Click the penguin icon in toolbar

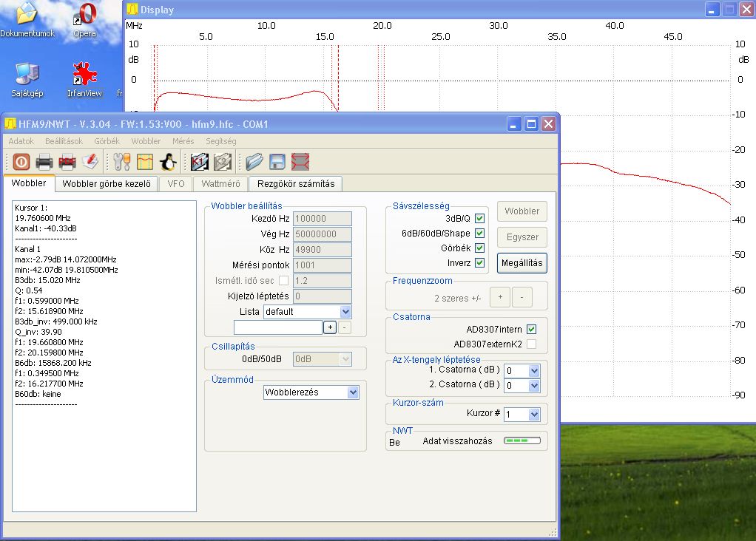coord(168,161)
